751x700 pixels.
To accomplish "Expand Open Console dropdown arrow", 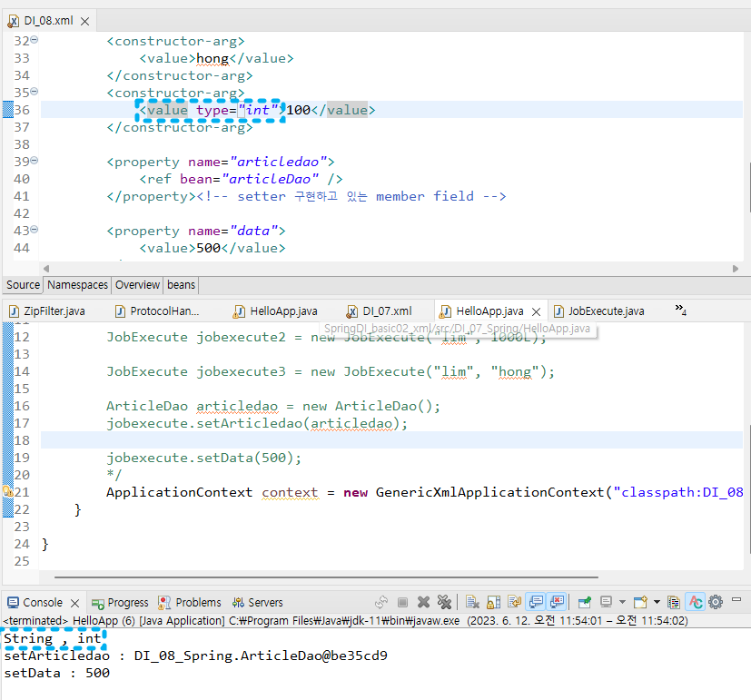I will click(657, 602).
